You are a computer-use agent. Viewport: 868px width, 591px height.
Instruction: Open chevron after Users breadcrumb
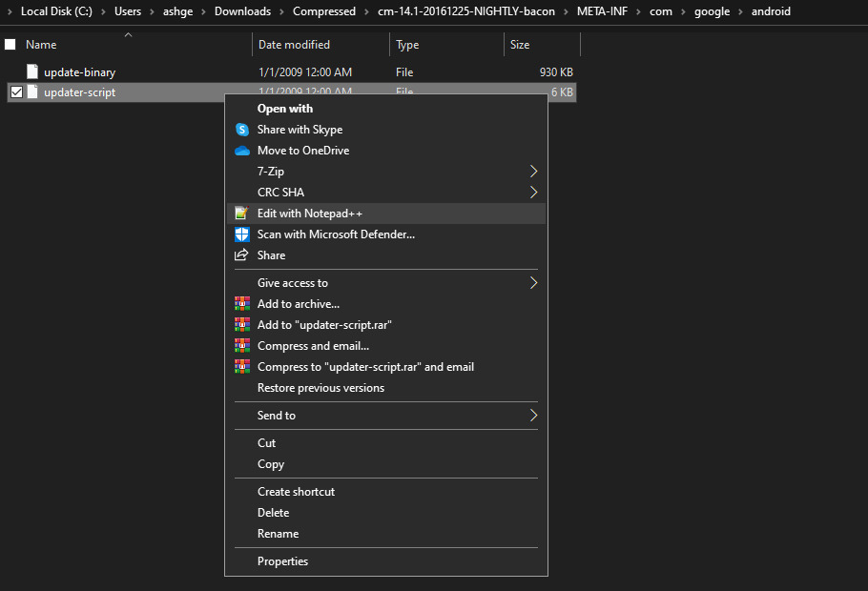pos(153,11)
